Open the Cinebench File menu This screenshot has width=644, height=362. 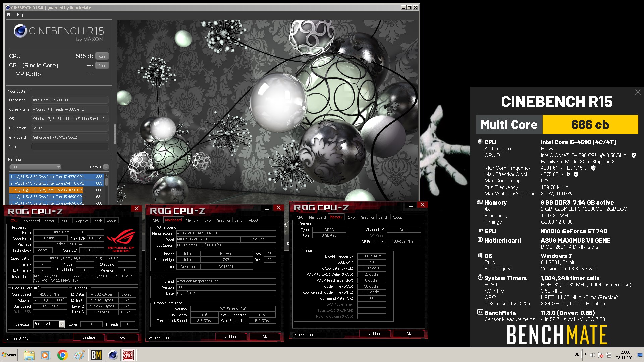[x=10, y=15]
